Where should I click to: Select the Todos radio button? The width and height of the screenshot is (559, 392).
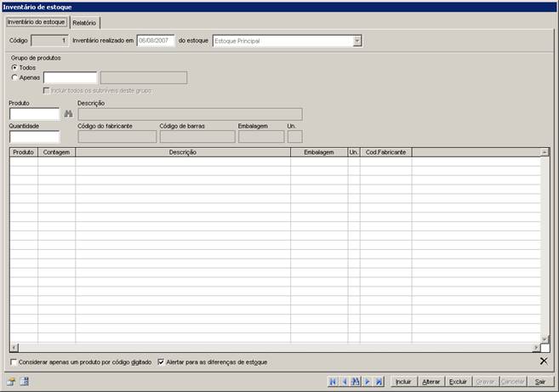click(x=14, y=67)
